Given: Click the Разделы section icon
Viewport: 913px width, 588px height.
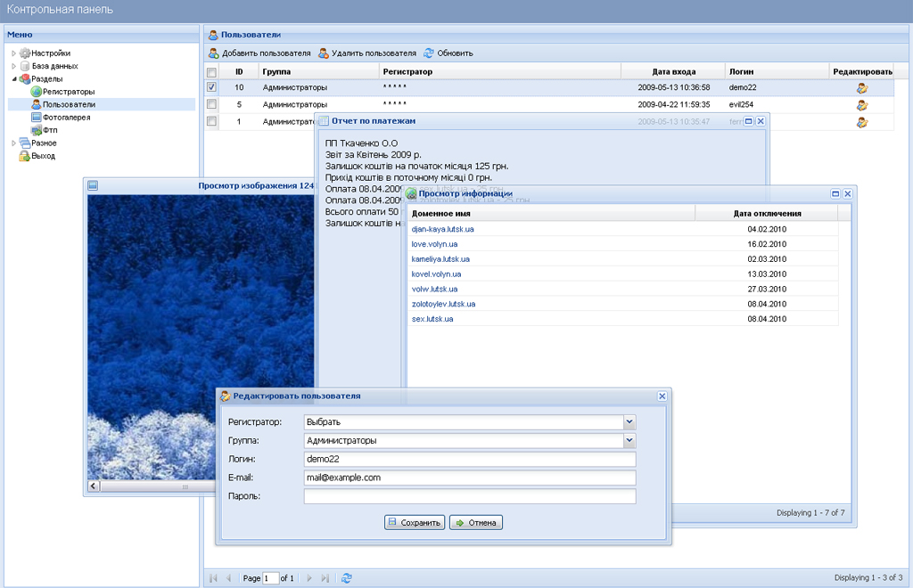Looking at the screenshot, I should pyautogui.click(x=24, y=78).
